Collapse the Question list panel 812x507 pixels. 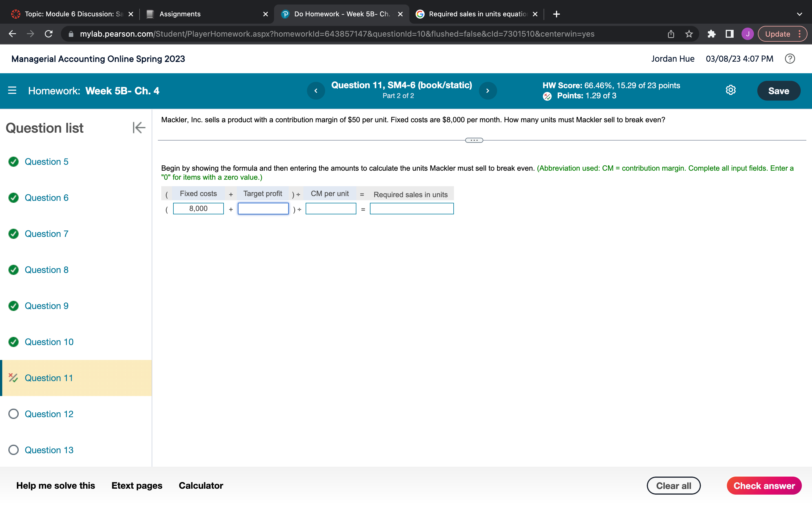[139, 128]
